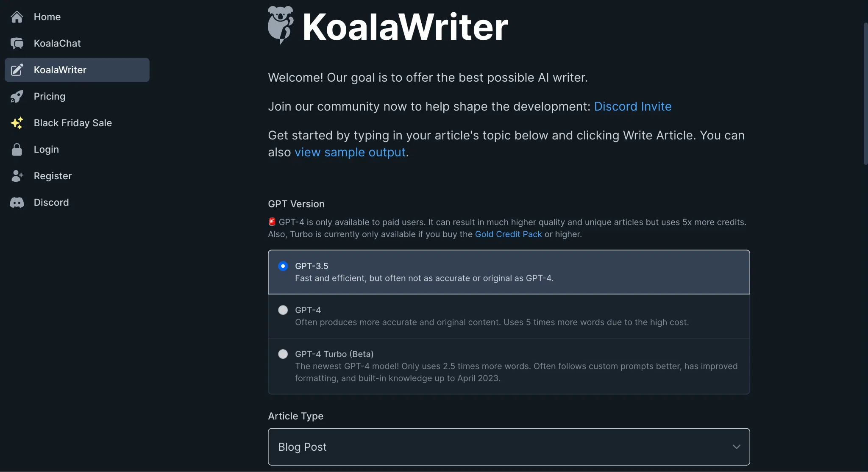Click the Discord logo icon in sidebar

pyautogui.click(x=17, y=203)
